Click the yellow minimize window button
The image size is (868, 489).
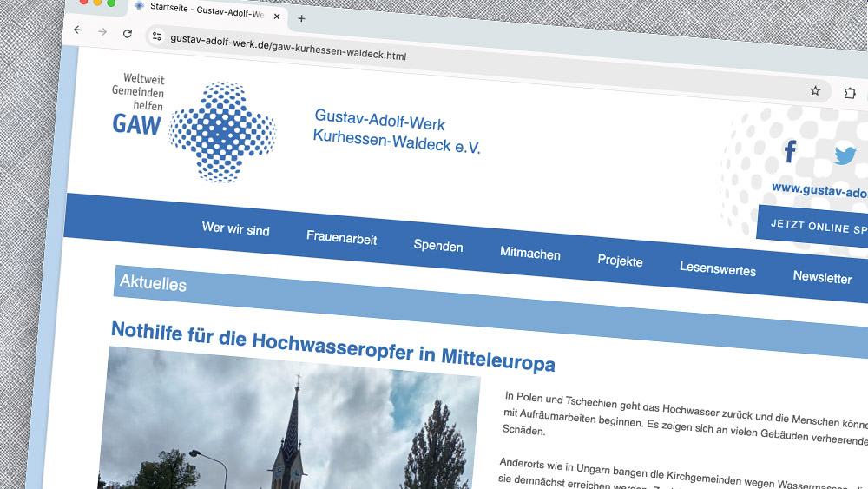pyautogui.click(x=97, y=2)
